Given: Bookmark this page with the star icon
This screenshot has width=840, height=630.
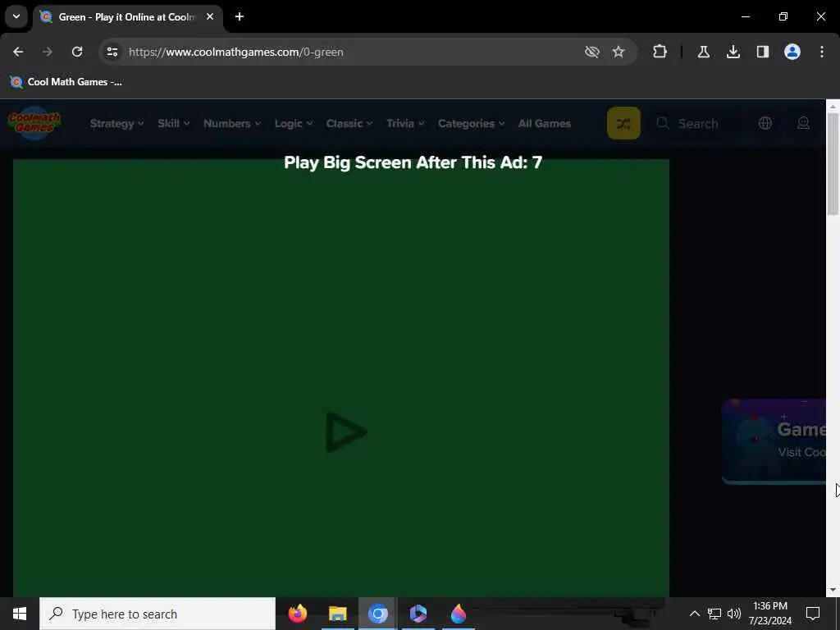Looking at the screenshot, I should tap(619, 52).
